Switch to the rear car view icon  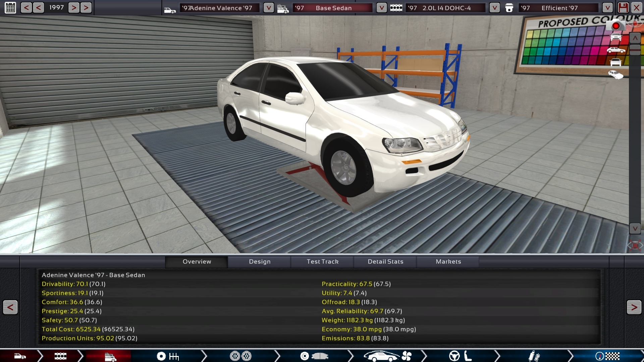(616, 62)
